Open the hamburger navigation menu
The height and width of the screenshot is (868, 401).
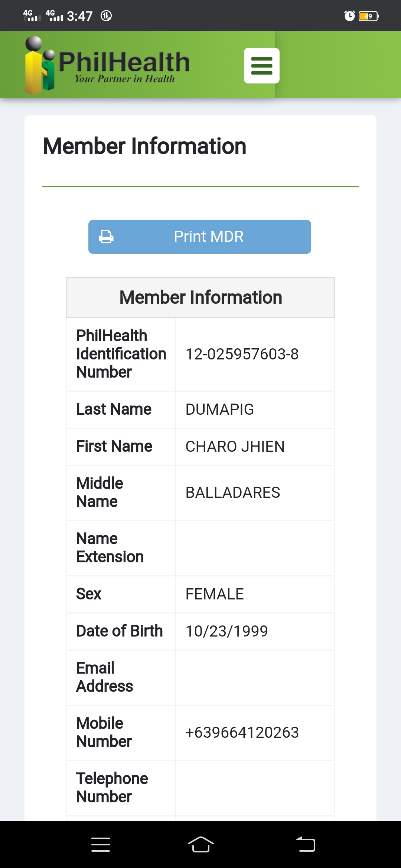tap(262, 66)
